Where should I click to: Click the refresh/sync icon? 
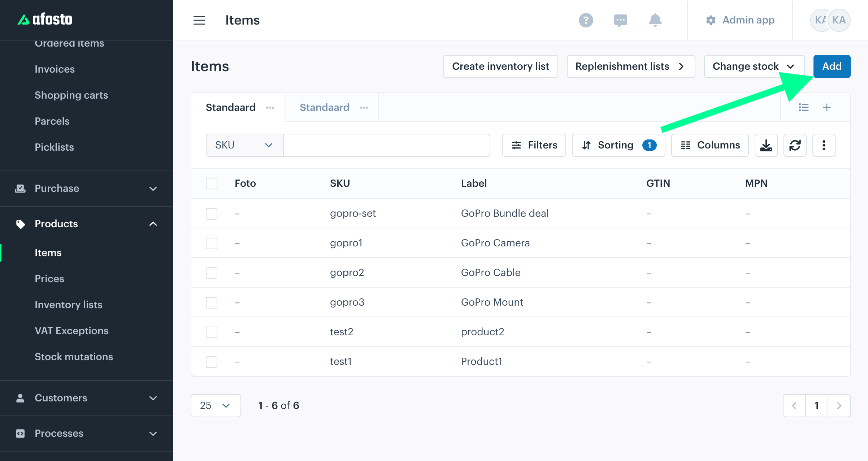(x=795, y=145)
